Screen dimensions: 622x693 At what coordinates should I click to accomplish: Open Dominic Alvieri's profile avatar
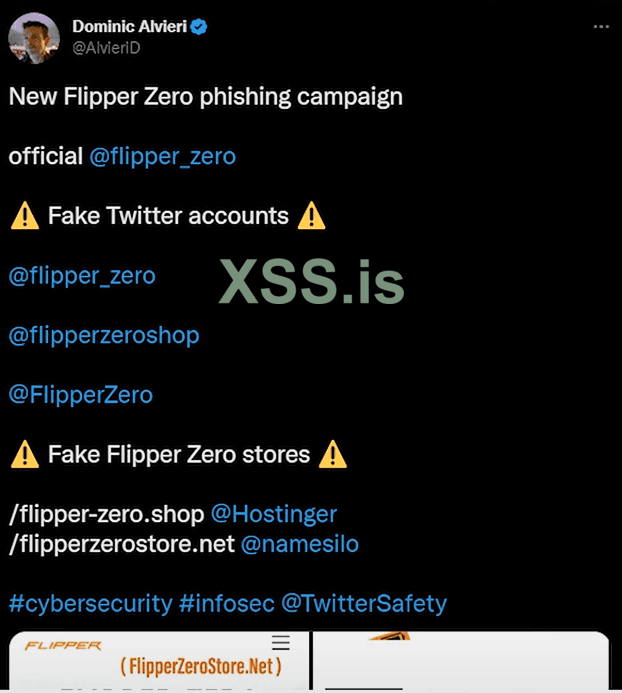(33, 37)
